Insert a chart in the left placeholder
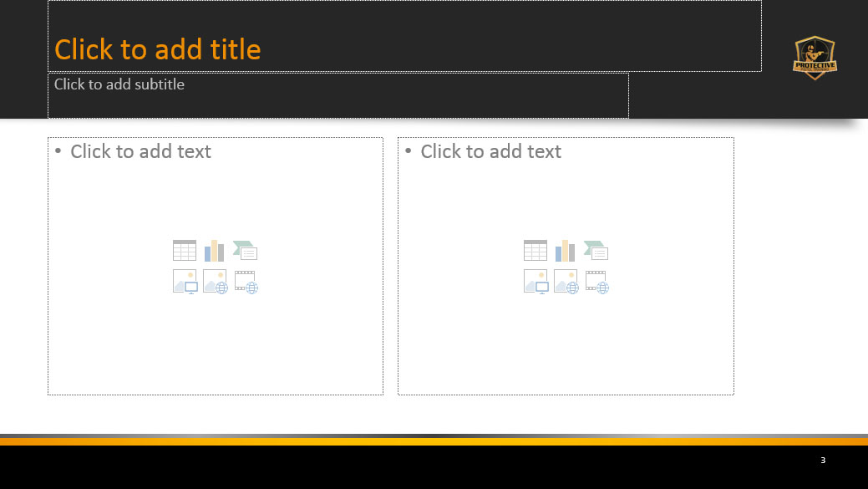This screenshot has width=868, height=489. click(215, 250)
